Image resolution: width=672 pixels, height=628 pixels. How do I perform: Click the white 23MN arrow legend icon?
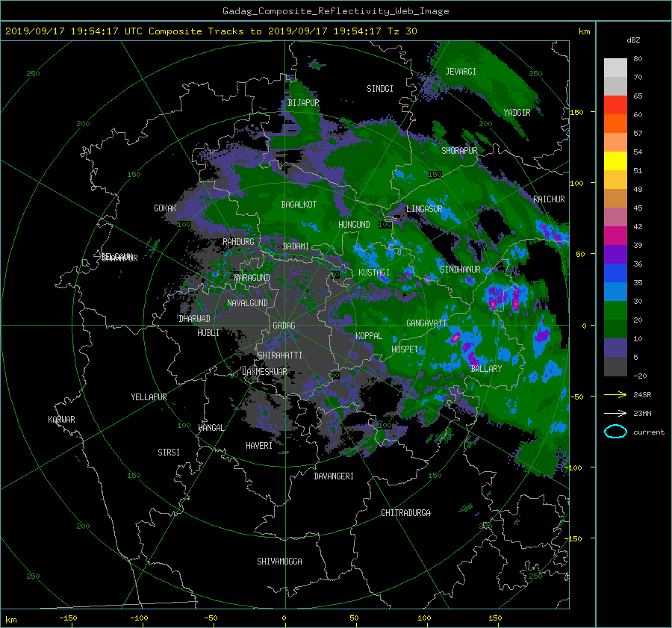(x=615, y=413)
